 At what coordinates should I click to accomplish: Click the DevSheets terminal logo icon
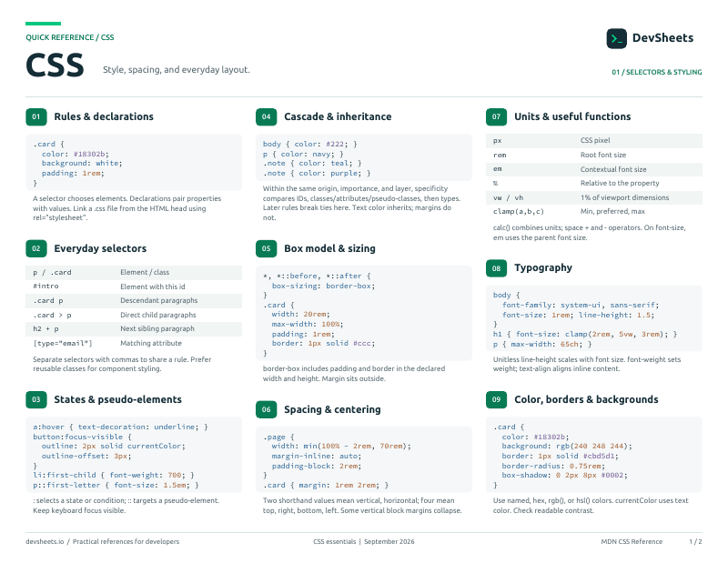[617, 38]
